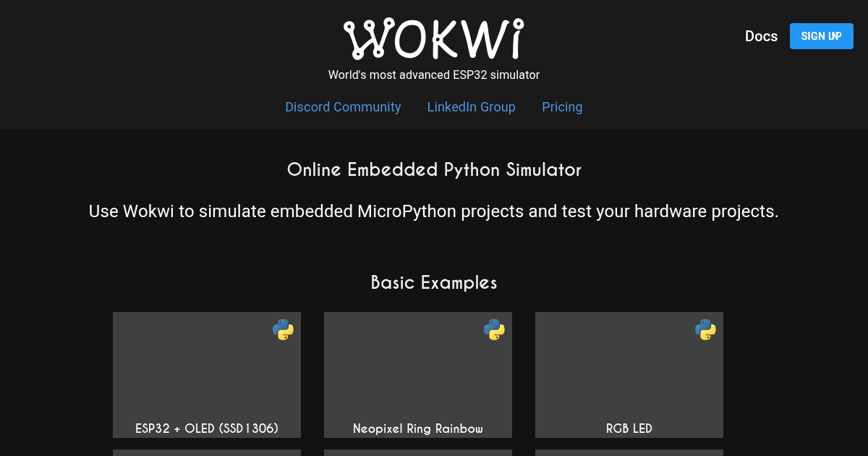Viewport: 868px width, 456px height.
Task: Click the Online Embedded Python Simulator heading
Action: [x=434, y=170]
